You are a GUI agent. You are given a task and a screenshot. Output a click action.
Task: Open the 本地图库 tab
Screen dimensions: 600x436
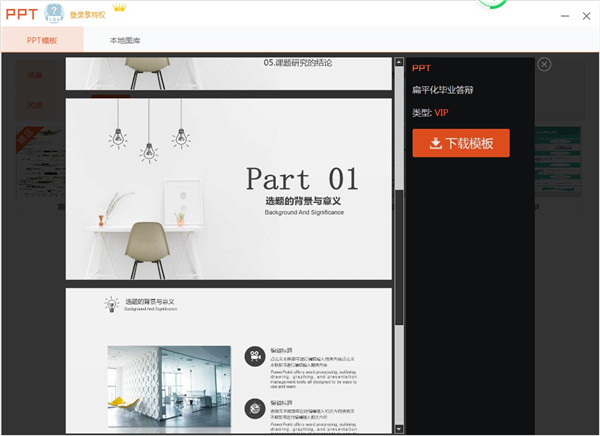pyautogui.click(x=125, y=41)
